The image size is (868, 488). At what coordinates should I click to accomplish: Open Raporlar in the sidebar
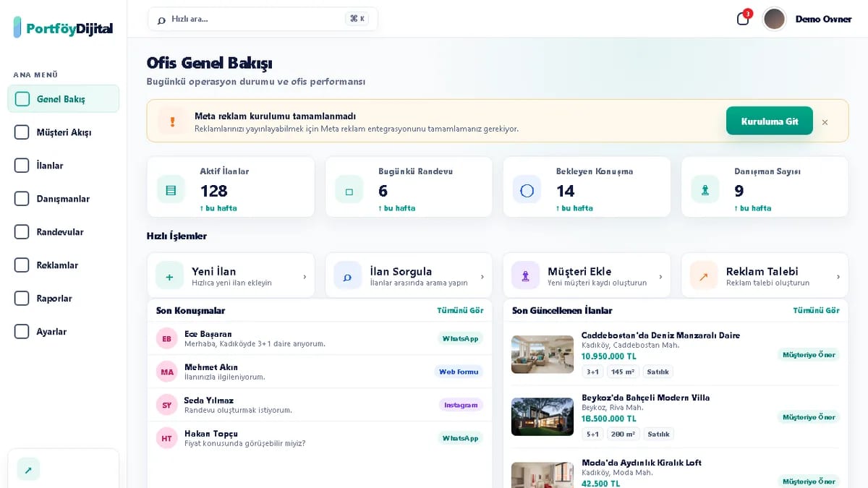(x=63, y=299)
